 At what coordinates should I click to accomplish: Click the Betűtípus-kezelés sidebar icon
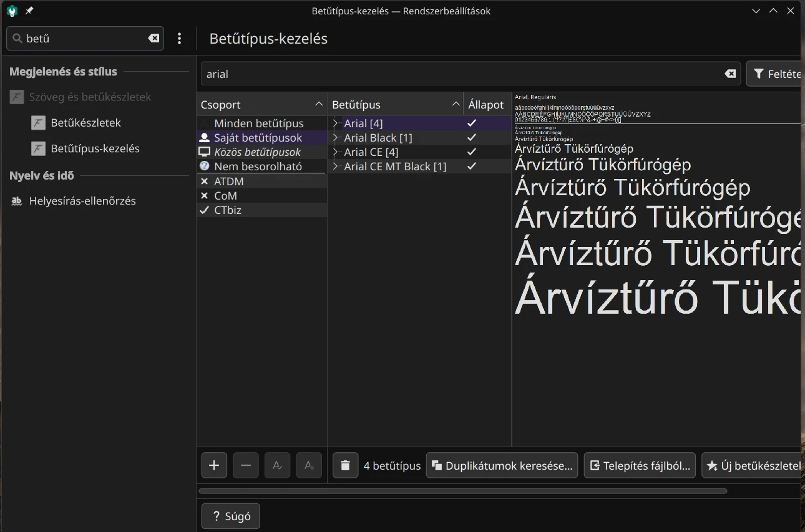pos(38,148)
